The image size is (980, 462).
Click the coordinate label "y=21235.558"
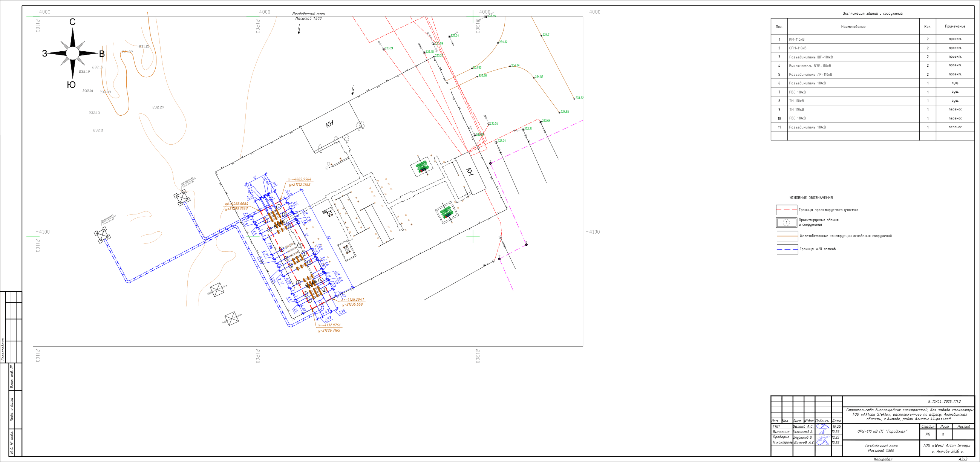pos(352,304)
